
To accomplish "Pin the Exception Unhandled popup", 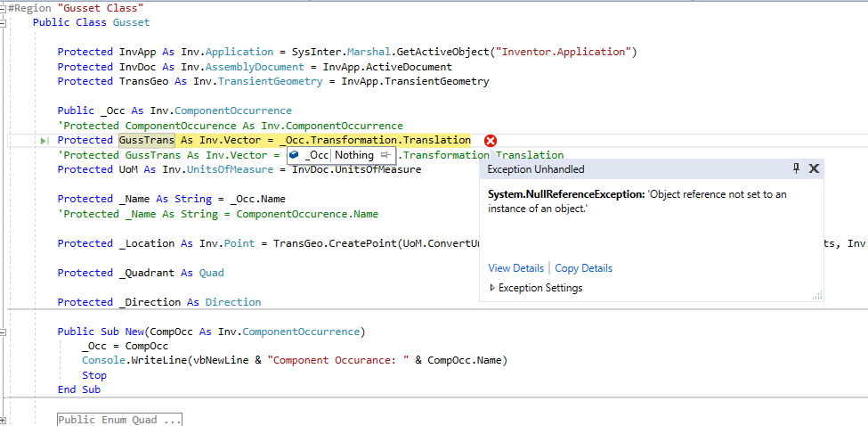I will point(797,169).
